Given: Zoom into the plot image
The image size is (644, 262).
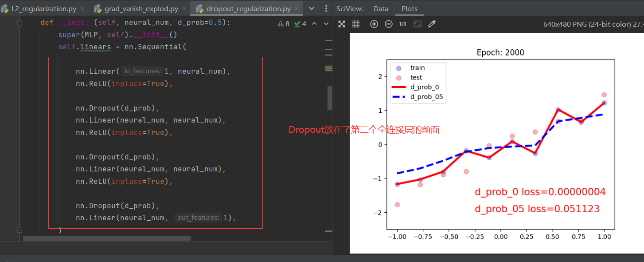Looking at the screenshot, I should tap(374, 24).
